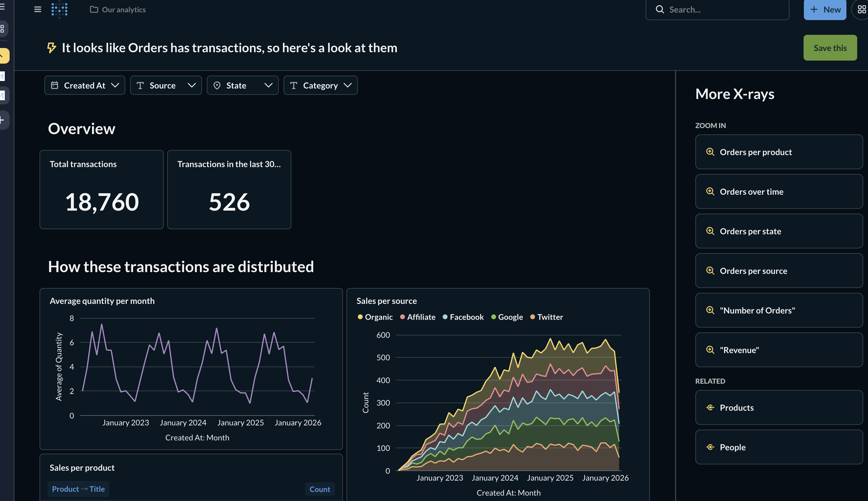Open the State filter dropdown

click(x=242, y=85)
